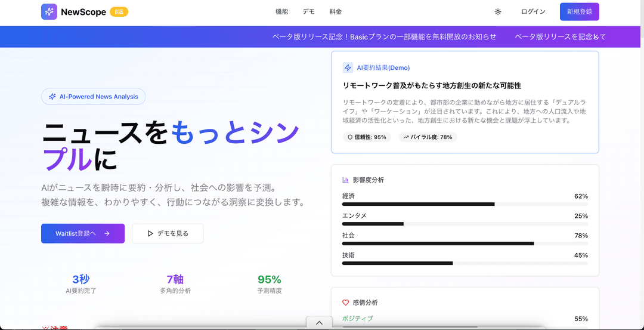Click the arrow icon in Waitlist button
This screenshot has height=330, width=644.
pyautogui.click(x=107, y=233)
